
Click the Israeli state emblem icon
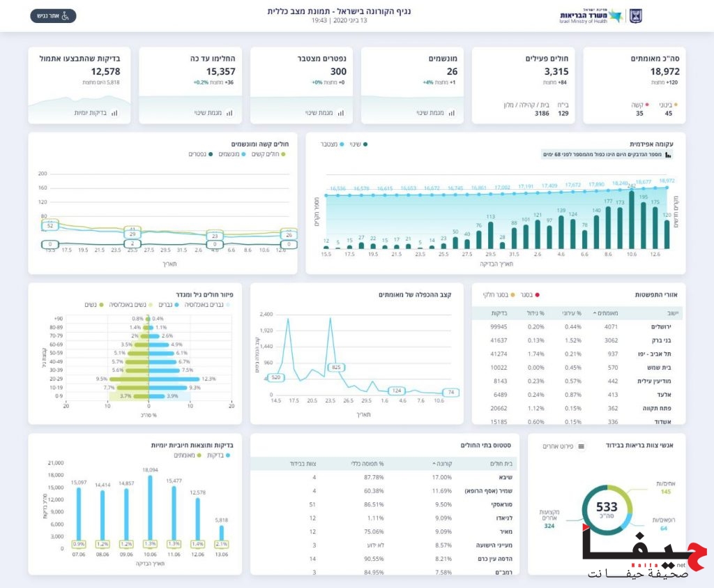click(635, 16)
